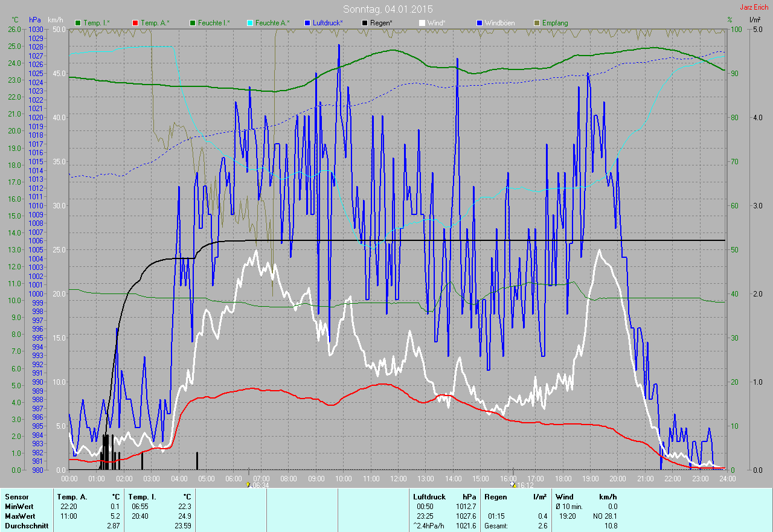
Task: Click the outdoor temperature maximum '5.2'
Action: click(115, 516)
